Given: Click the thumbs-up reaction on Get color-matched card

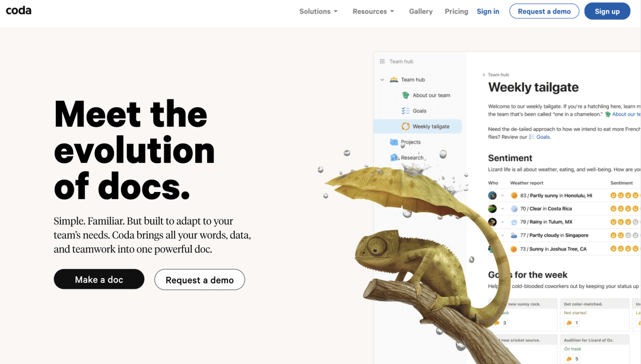Looking at the screenshot, I should click(569, 323).
